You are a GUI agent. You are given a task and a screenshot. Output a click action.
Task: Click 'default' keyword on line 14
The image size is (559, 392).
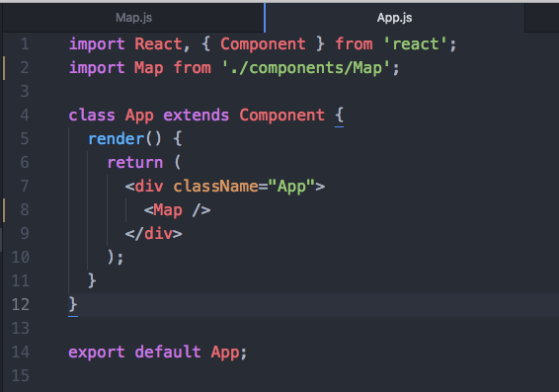coord(168,353)
